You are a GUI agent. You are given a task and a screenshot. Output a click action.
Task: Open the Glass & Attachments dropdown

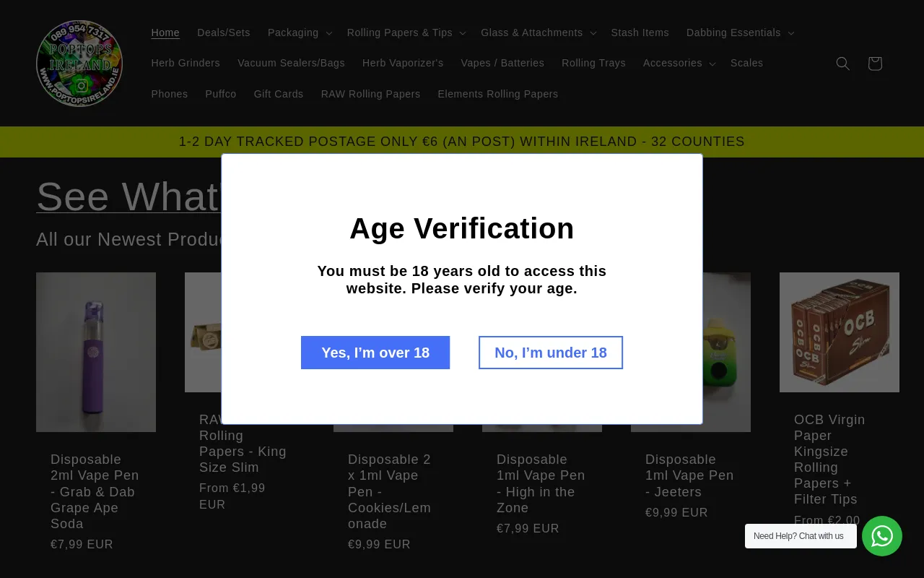point(539,33)
